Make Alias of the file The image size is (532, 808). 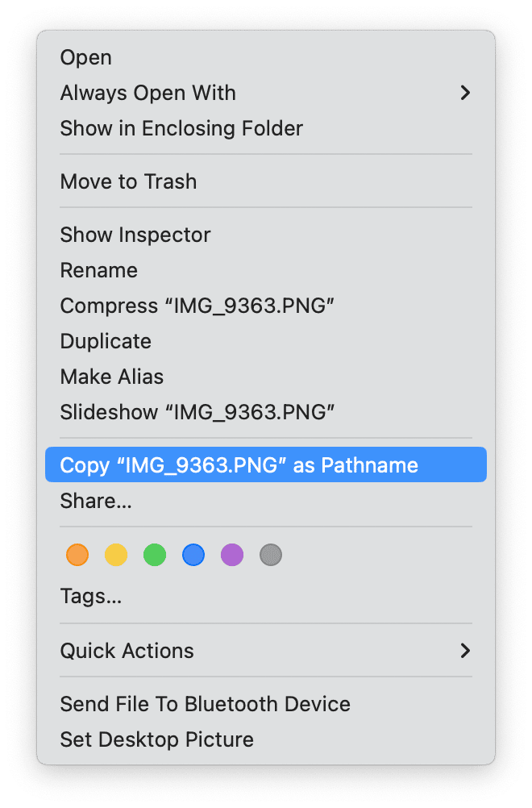pyautogui.click(x=112, y=377)
